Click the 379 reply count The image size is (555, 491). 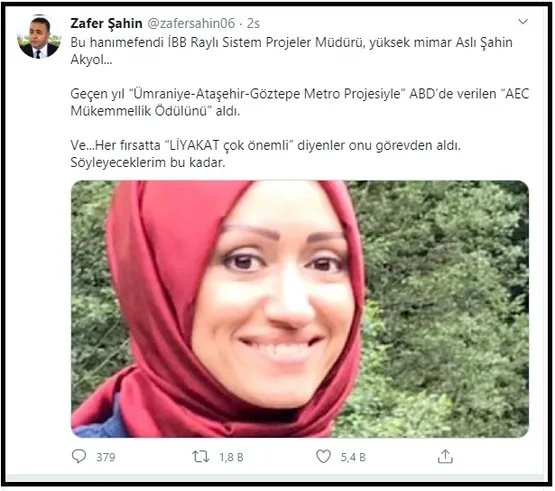pyautogui.click(x=106, y=457)
